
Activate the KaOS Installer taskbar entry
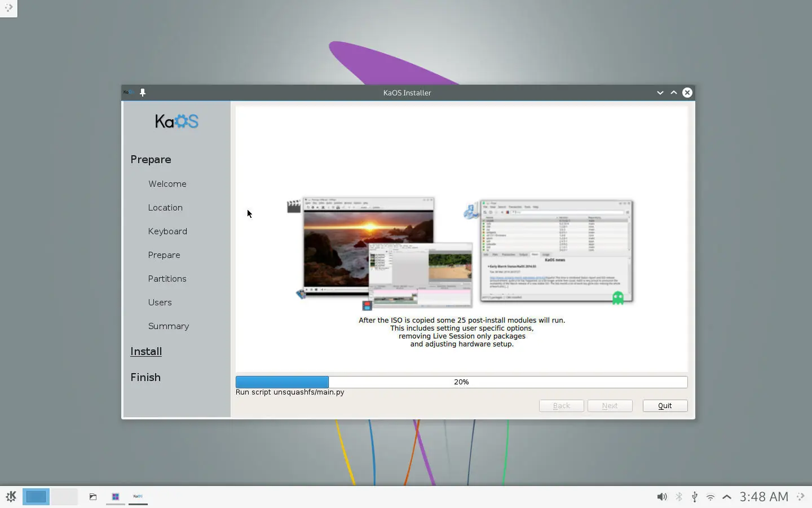pyautogui.click(x=138, y=497)
